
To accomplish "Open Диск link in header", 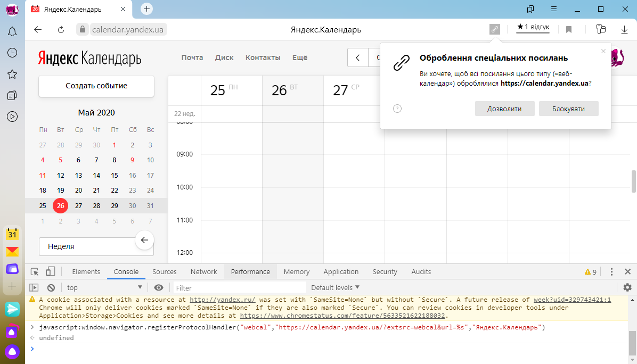I will (224, 57).
